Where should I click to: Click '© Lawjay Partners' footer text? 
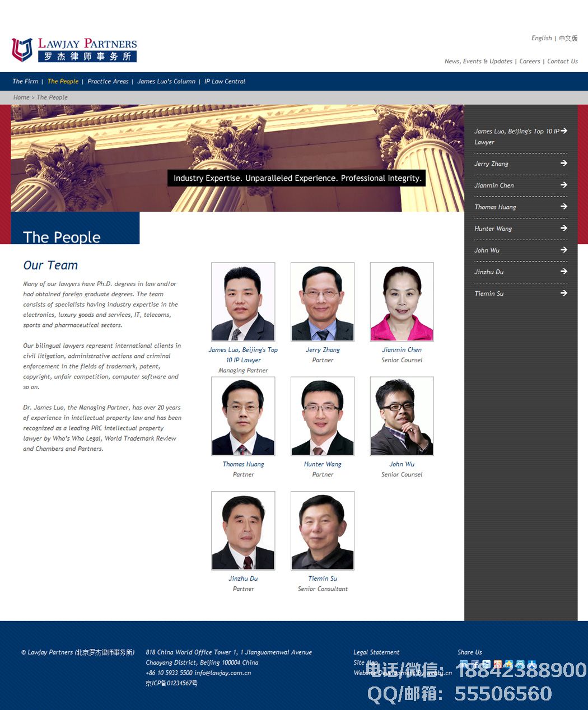click(x=78, y=652)
